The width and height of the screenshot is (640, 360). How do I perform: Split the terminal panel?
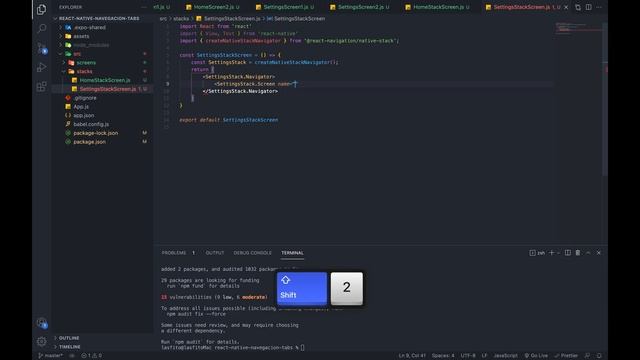568,253
